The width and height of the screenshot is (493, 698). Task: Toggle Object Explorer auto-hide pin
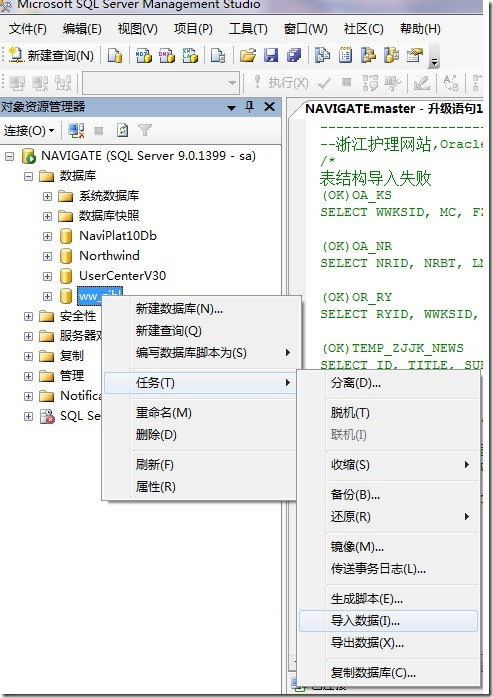click(249, 107)
